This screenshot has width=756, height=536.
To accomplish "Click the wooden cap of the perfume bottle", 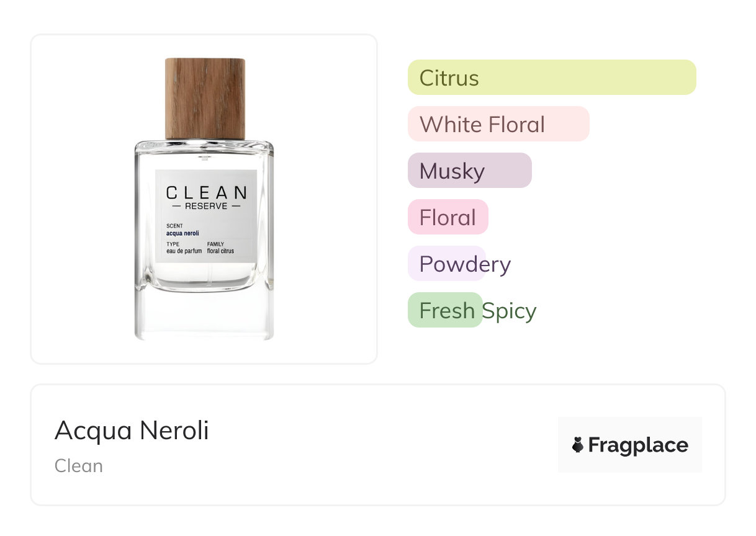I will pos(205,98).
